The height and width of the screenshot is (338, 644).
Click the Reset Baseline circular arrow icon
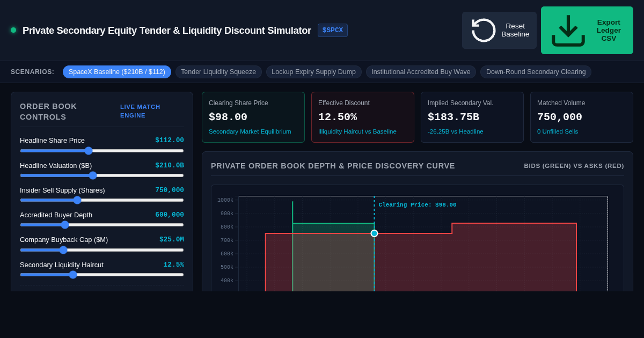point(484,30)
